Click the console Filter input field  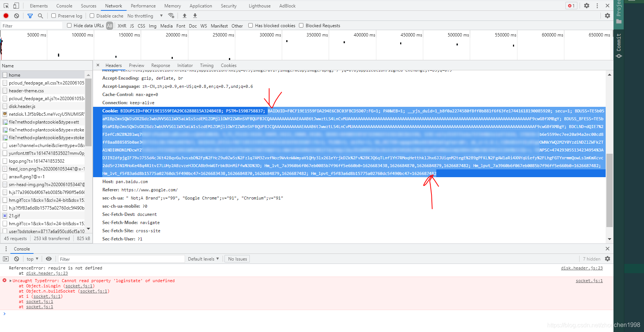(x=121, y=259)
